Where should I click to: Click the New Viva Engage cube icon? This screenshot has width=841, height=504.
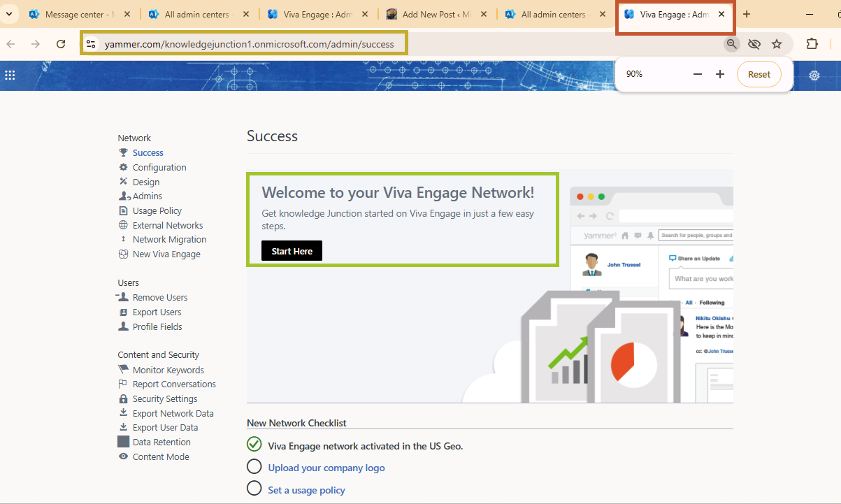(123, 254)
